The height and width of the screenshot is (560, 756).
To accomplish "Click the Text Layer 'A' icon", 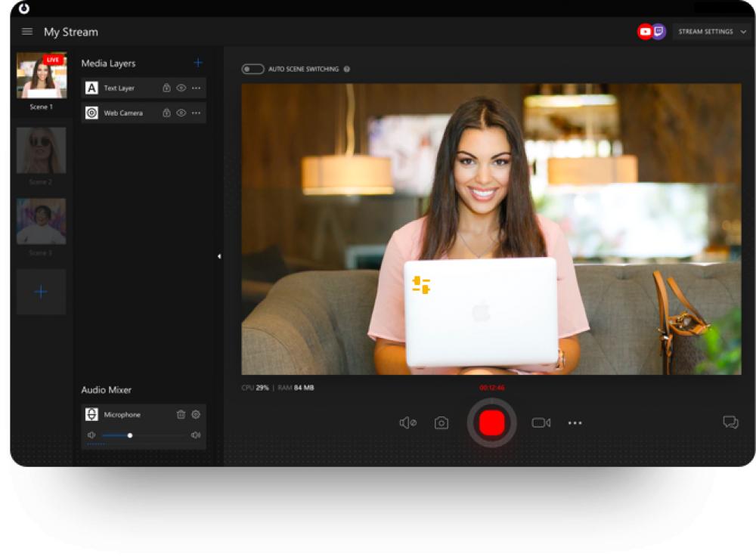I will click(91, 88).
